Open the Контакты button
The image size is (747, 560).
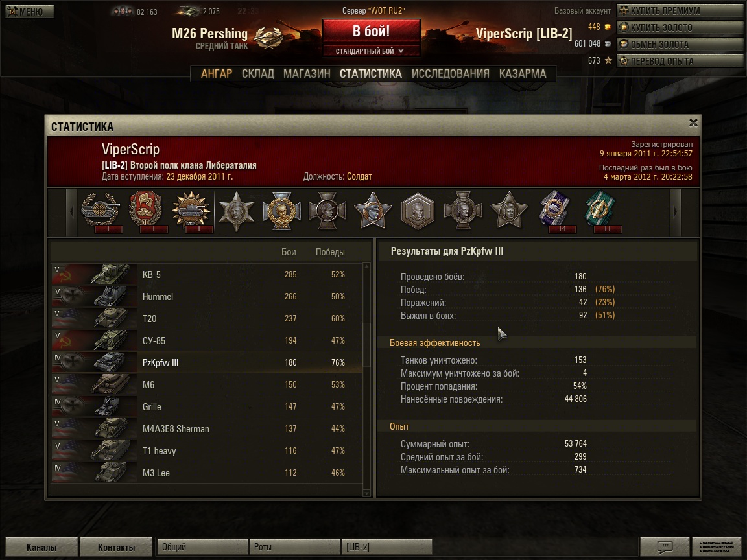(x=116, y=547)
